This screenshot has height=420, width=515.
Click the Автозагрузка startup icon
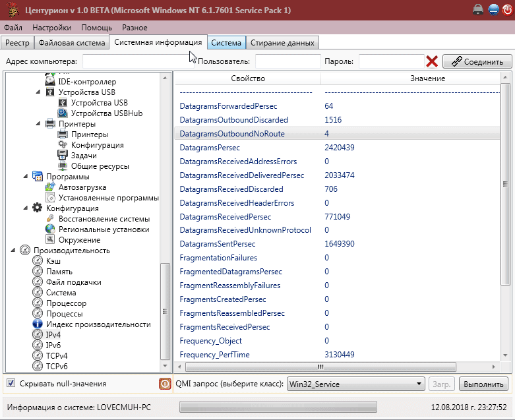click(50, 187)
